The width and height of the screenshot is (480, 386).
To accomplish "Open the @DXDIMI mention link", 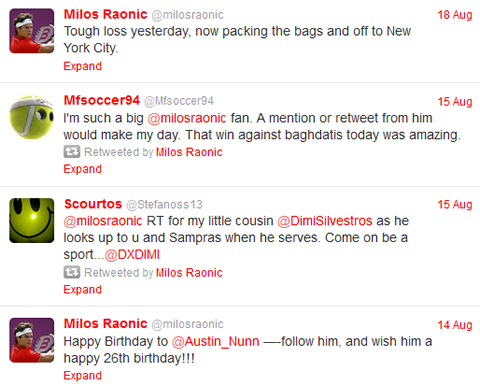I will pyautogui.click(x=132, y=255).
